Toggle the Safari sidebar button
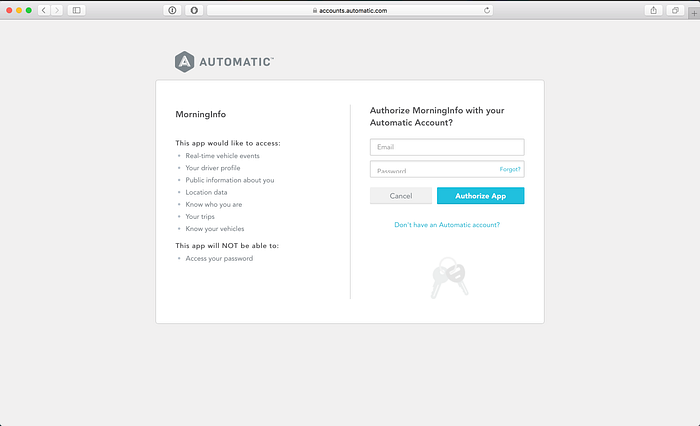The width and height of the screenshot is (700, 426). [x=77, y=10]
